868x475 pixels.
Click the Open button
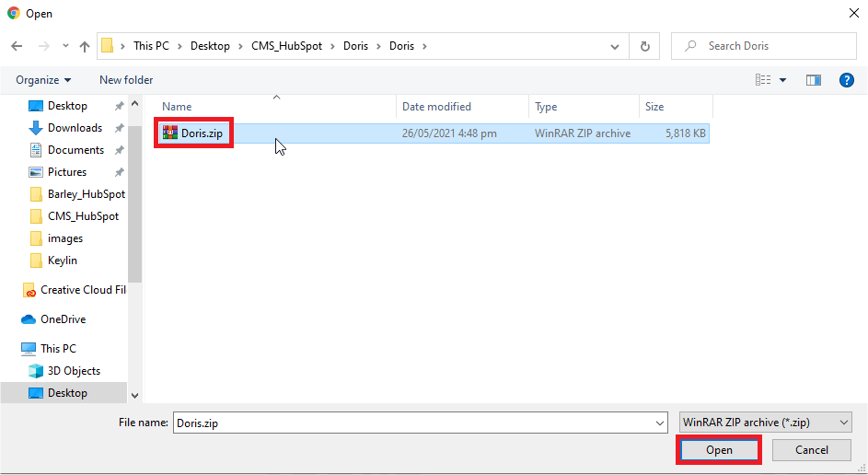[x=719, y=450]
